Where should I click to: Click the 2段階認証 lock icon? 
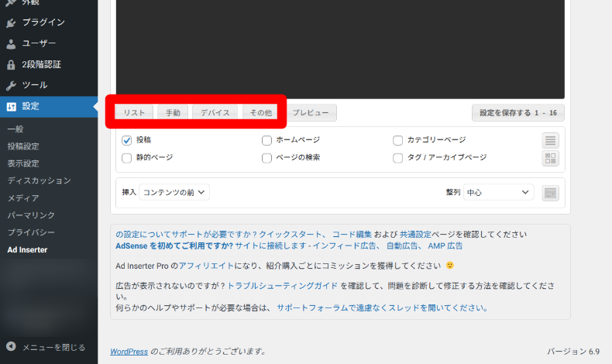pos(12,64)
